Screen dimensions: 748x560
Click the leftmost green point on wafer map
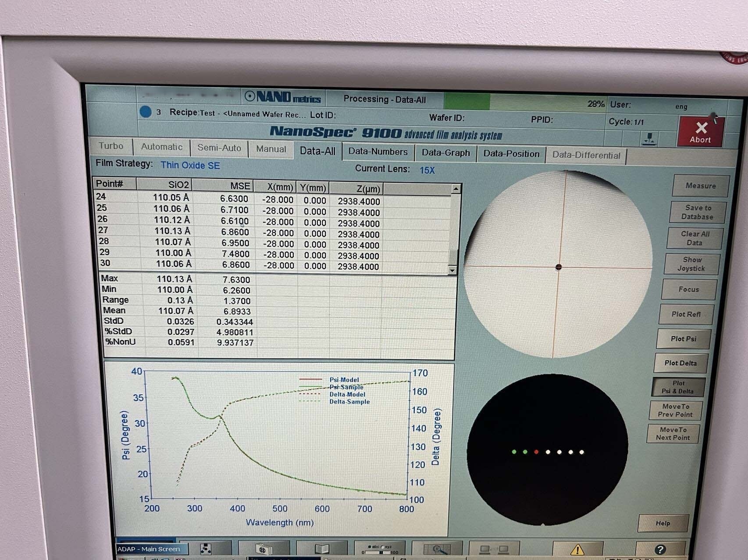(514, 452)
